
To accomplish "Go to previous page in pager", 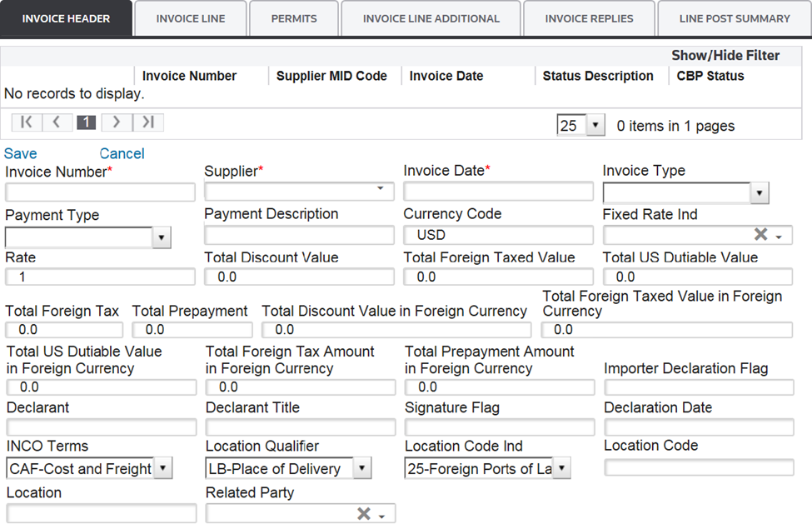I will (57, 123).
